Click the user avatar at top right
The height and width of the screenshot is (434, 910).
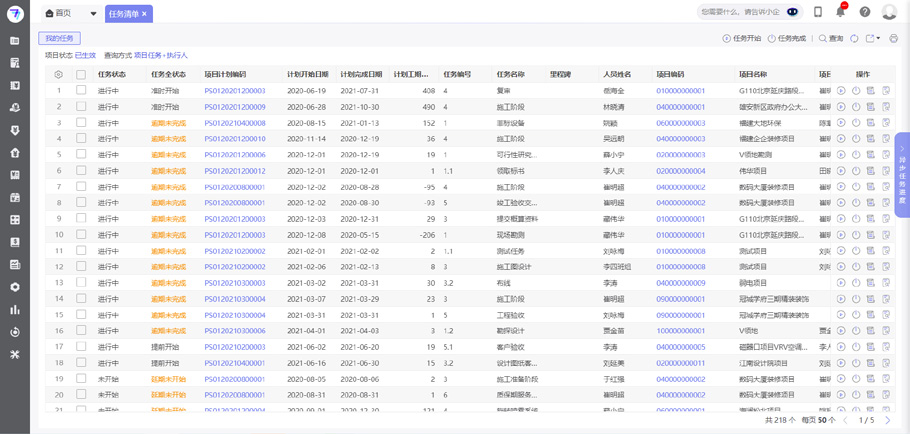click(x=889, y=12)
